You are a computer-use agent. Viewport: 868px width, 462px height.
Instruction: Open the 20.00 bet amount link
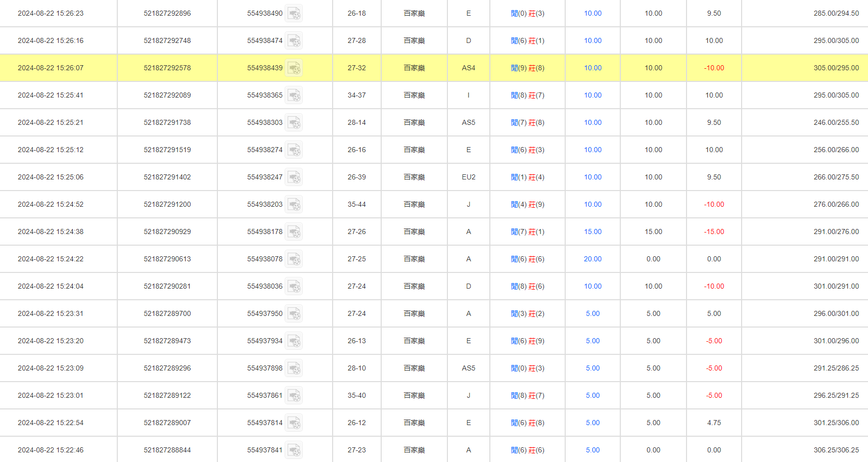(x=592, y=259)
